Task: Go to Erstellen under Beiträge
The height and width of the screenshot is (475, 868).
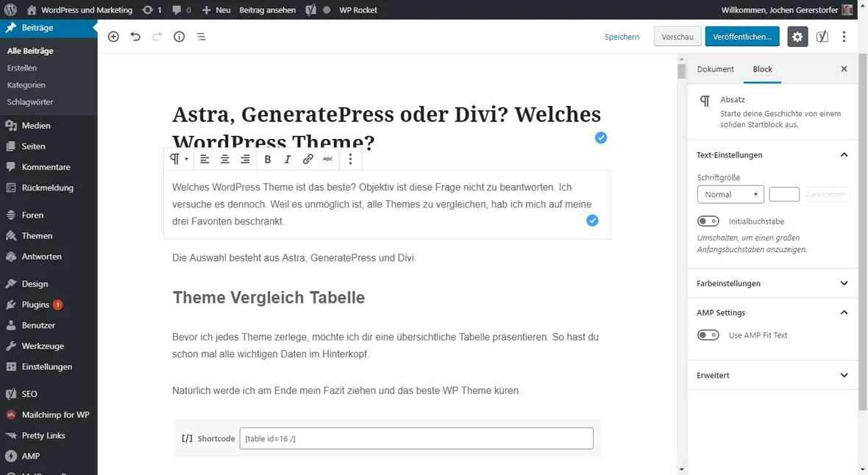Action: click(22, 68)
